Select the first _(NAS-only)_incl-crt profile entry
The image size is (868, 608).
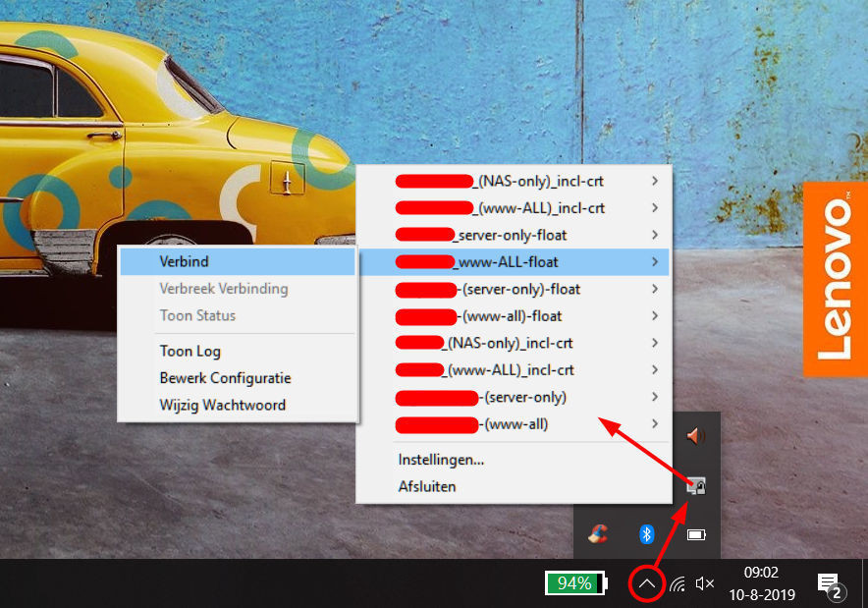[x=514, y=181]
